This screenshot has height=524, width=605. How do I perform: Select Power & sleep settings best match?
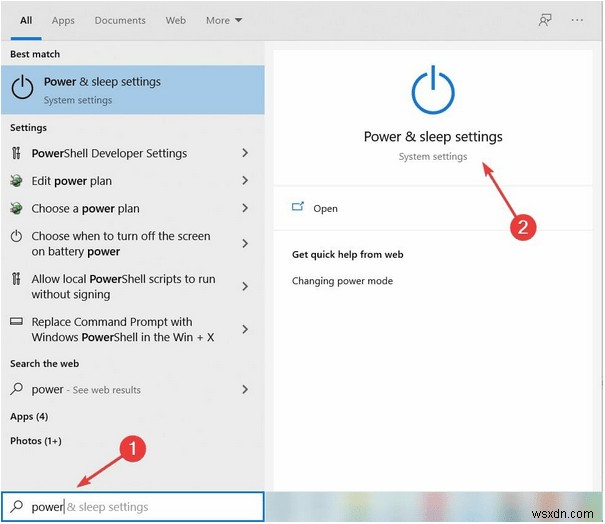point(133,90)
